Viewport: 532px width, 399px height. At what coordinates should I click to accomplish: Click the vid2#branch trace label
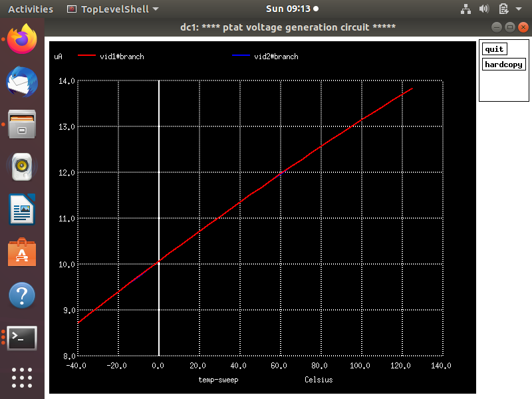coord(275,57)
